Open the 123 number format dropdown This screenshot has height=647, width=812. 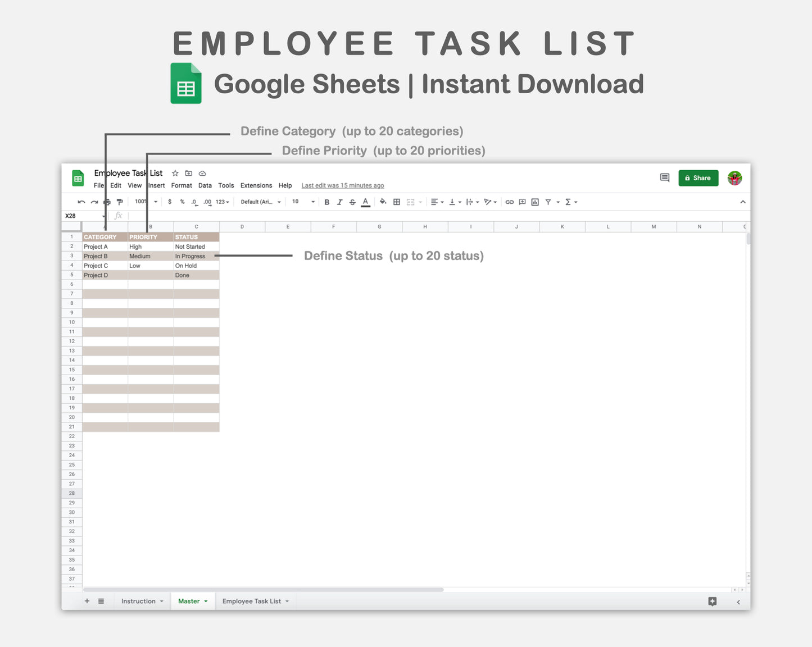coord(223,202)
